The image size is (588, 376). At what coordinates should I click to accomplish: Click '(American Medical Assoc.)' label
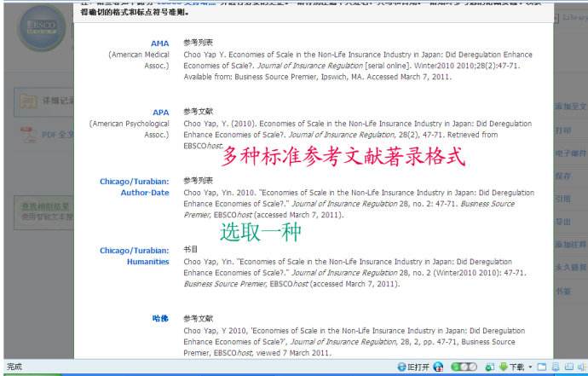[x=139, y=60]
